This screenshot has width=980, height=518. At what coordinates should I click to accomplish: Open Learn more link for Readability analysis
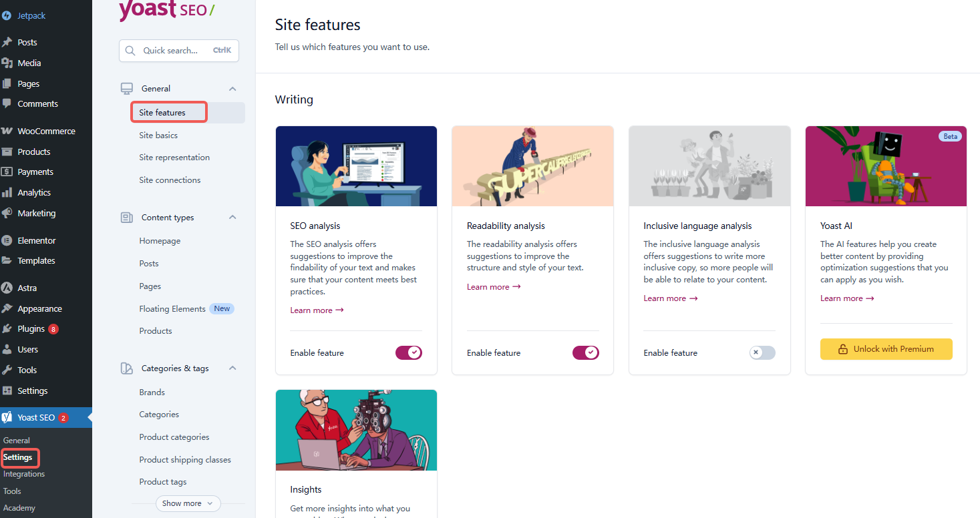[x=494, y=287]
